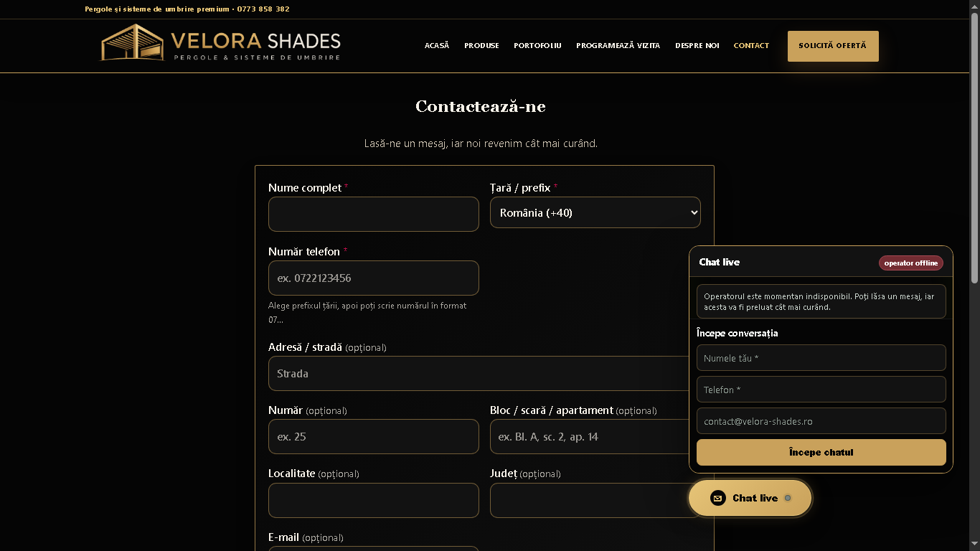Select the Numele tău chat field
980x551 pixels.
coord(821,358)
